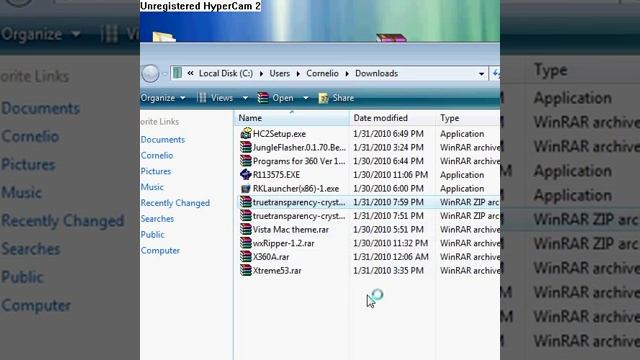Select the file name wxRipper-1.2.rar
640x360 pixels.
pos(284,243)
